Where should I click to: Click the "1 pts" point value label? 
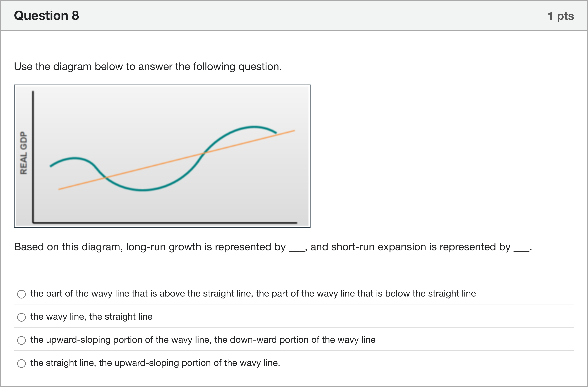[x=561, y=16]
